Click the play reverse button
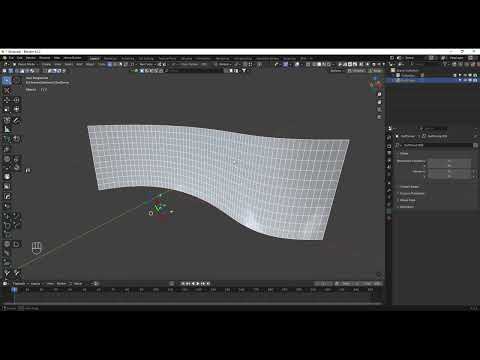This screenshot has width=480, height=360. coord(193,284)
